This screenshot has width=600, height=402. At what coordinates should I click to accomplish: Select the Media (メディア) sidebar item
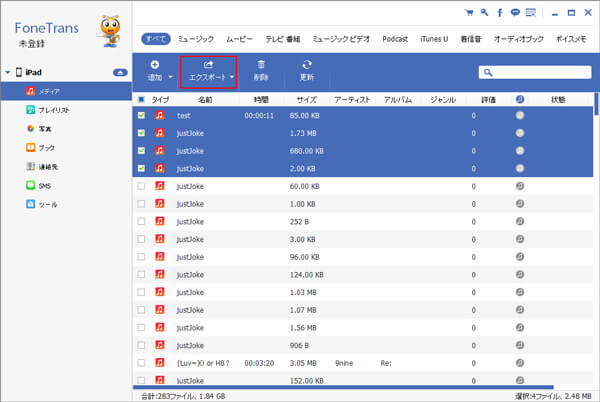pos(66,91)
